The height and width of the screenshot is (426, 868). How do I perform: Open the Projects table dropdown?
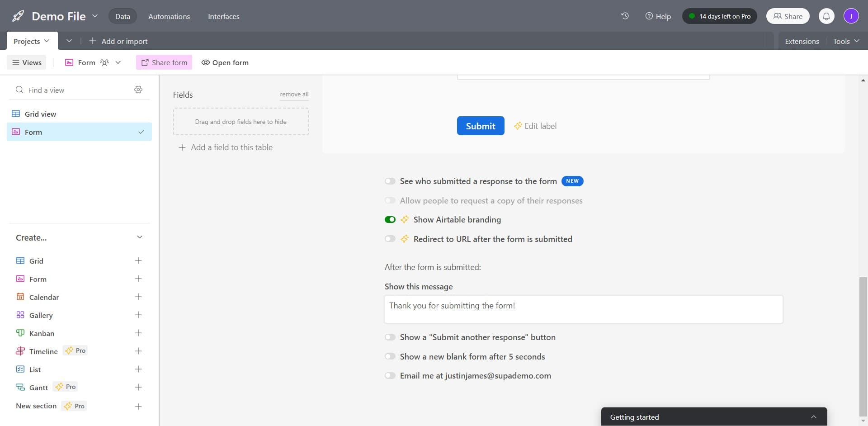[47, 41]
